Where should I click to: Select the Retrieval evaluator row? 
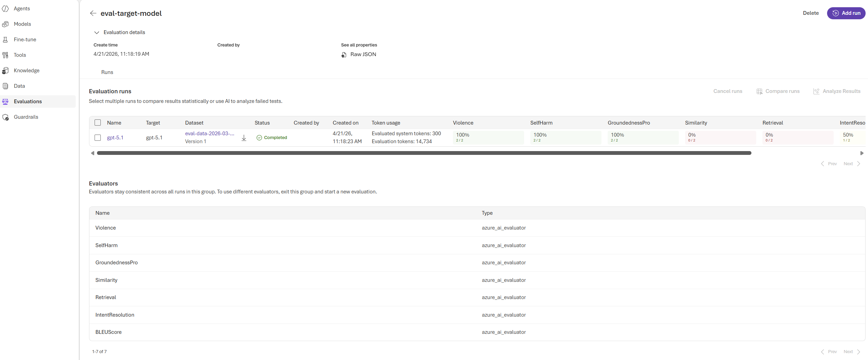477,297
